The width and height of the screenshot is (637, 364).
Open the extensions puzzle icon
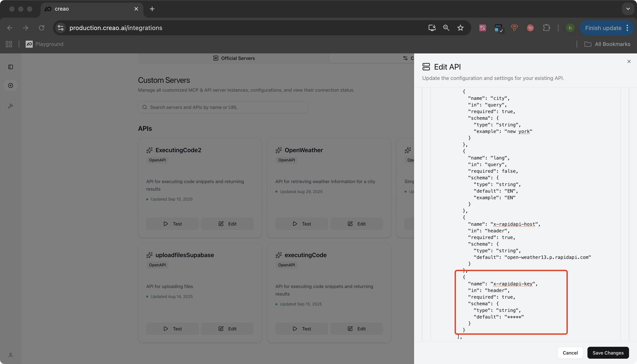(x=546, y=28)
